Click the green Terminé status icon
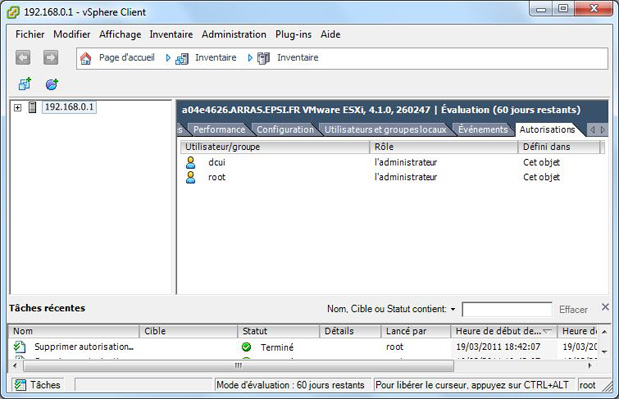This screenshot has height=399, width=619. click(246, 347)
